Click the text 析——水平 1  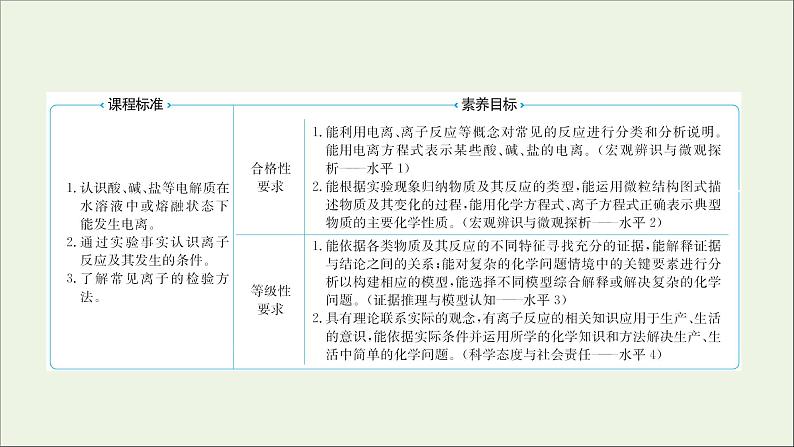click(368, 168)
